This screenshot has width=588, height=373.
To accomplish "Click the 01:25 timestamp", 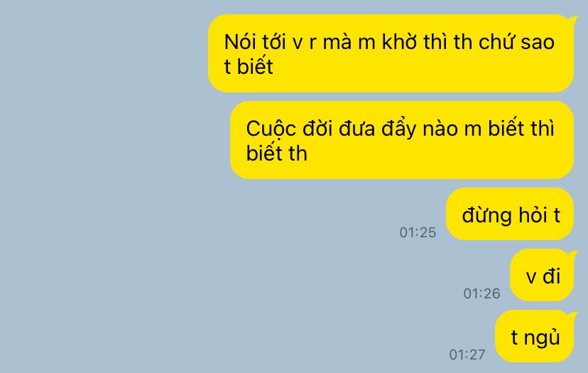I will pyautogui.click(x=418, y=232).
